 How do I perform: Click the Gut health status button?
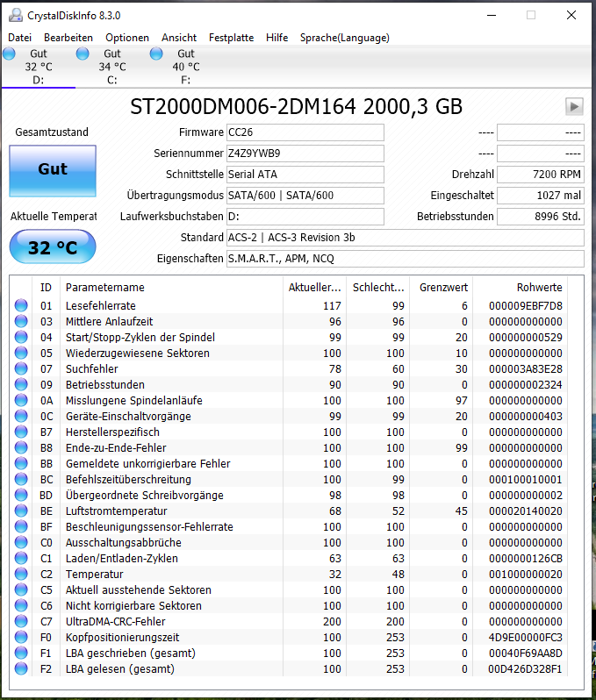53,171
